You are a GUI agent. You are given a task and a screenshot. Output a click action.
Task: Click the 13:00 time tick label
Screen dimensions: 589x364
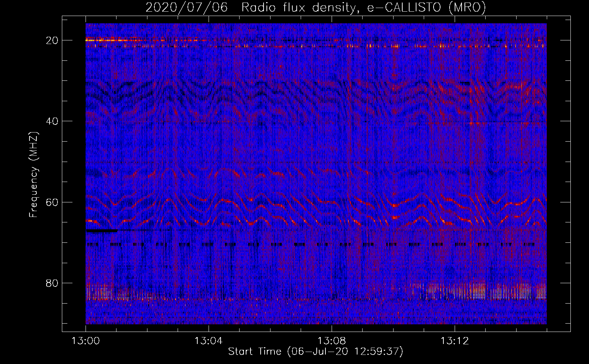click(86, 341)
